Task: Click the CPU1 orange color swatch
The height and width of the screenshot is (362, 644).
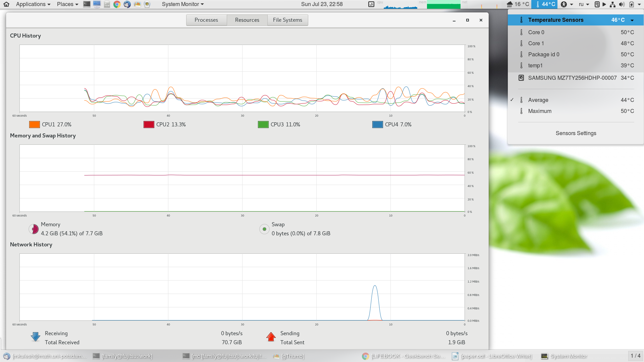Action: [35, 125]
